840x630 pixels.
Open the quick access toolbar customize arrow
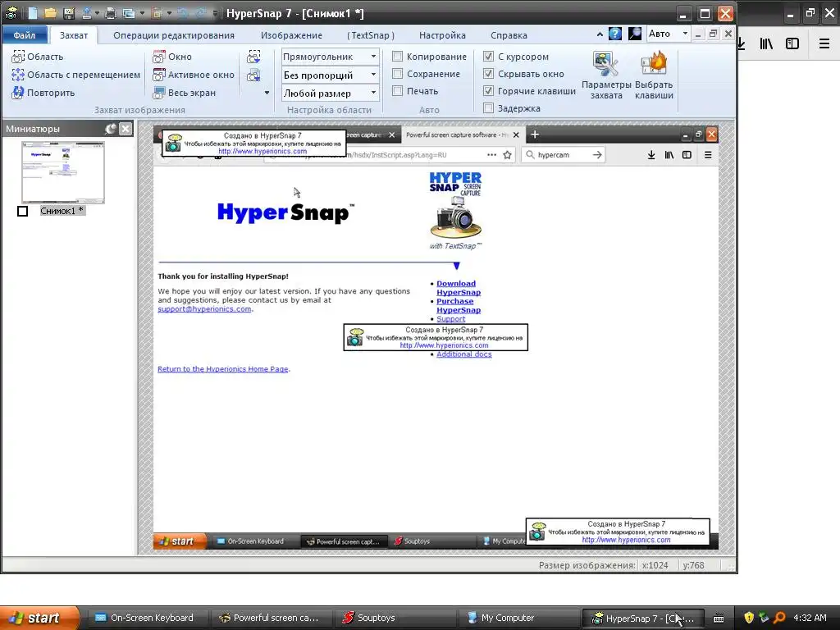click(215, 13)
